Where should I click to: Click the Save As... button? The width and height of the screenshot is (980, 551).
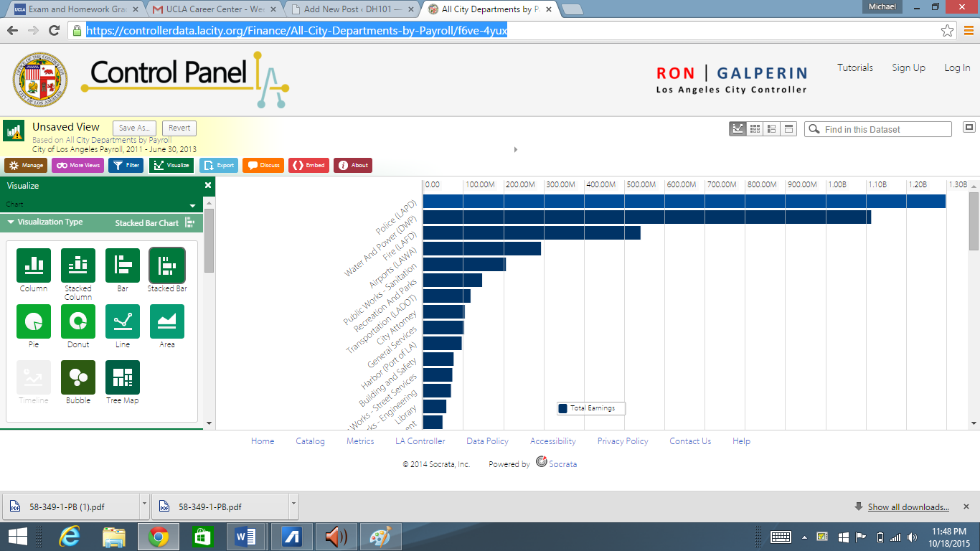coord(134,128)
